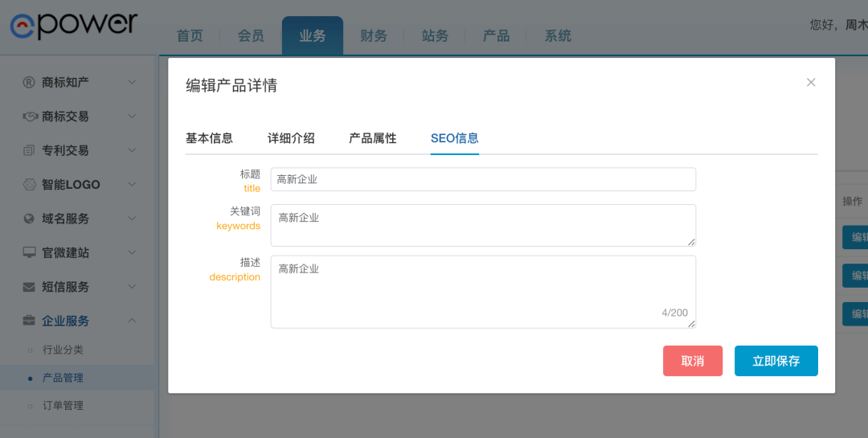This screenshot has width=868, height=438.
Task: Click the 短信服务 envelope icon
Action: click(29, 287)
